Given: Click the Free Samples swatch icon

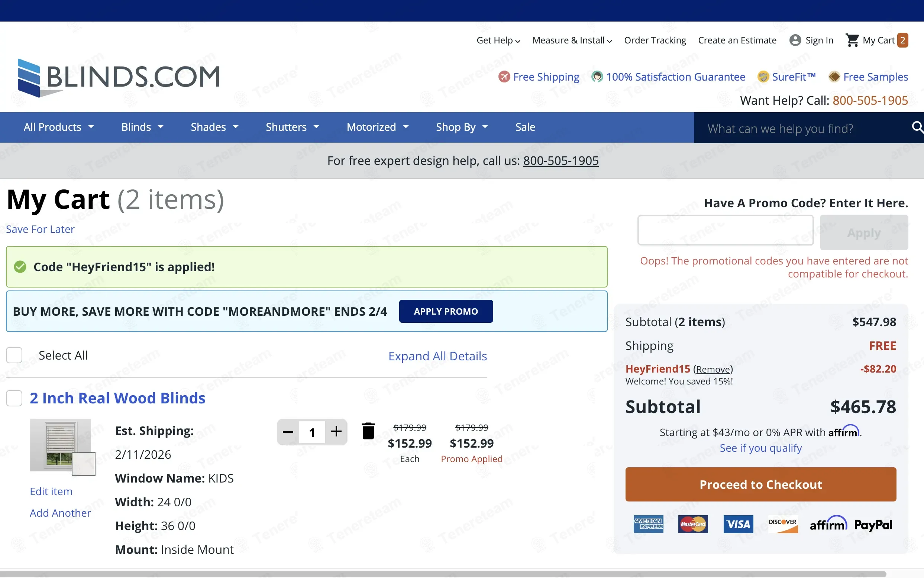Looking at the screenshot, I should coord(834,77).
